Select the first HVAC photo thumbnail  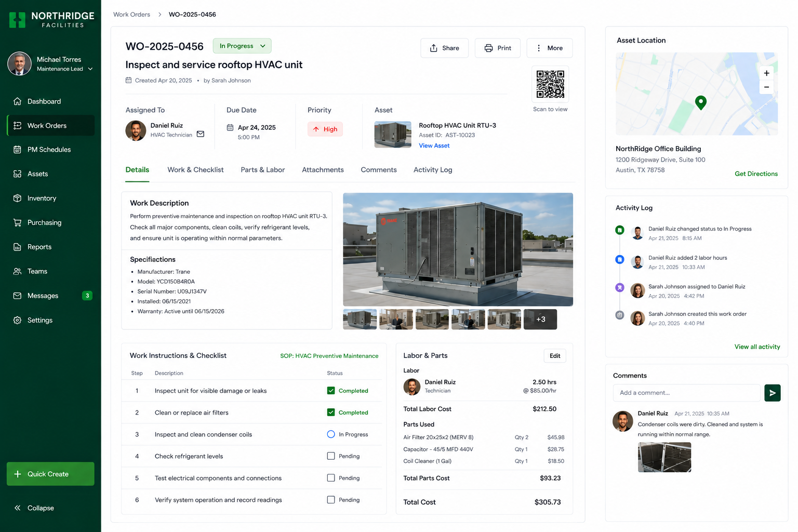pos(360,320)
